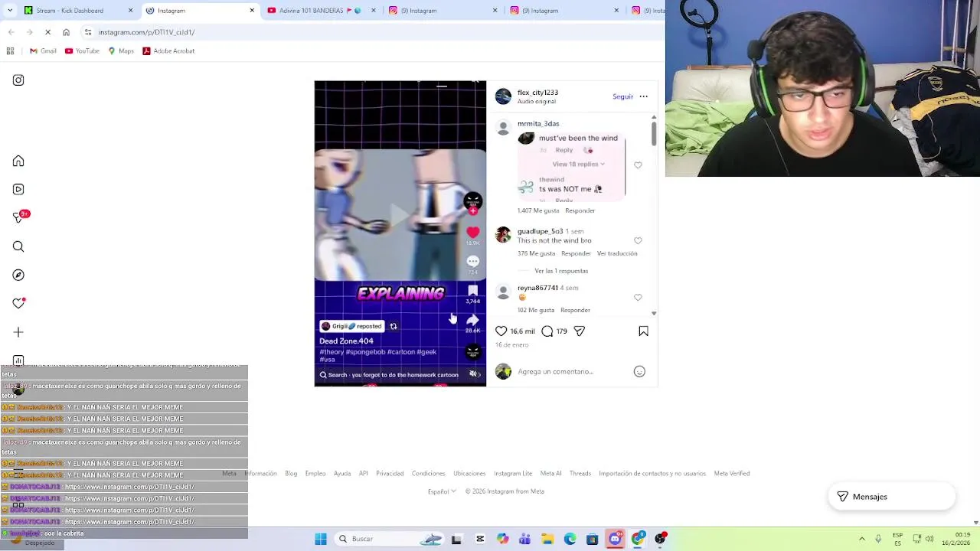Go to Home in Instagram sidebar
The image size is (980, 551).
(x=18, y=161)
